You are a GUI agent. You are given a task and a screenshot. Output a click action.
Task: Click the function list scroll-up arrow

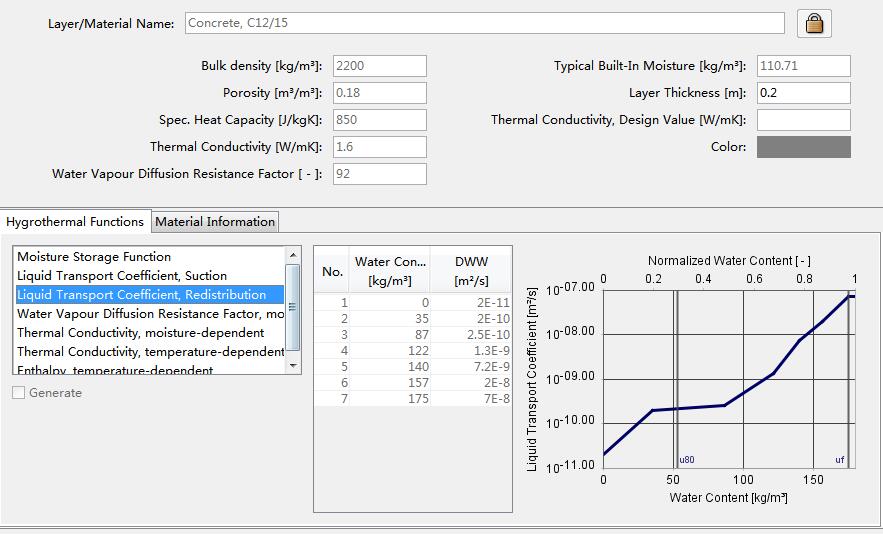point(293,255)
